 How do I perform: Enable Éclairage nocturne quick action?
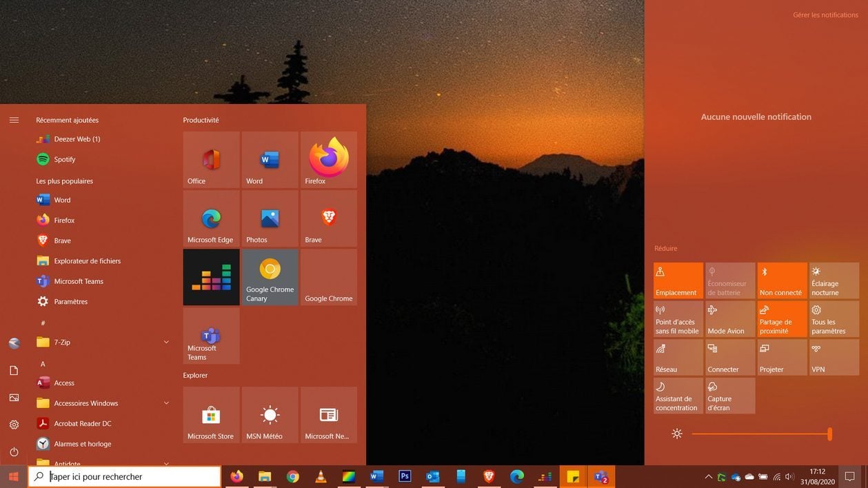click(834, 281)
